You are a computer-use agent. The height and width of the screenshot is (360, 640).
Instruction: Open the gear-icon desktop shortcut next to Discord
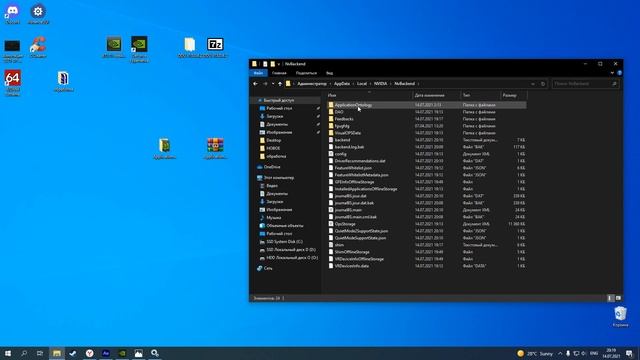(38, 14)
